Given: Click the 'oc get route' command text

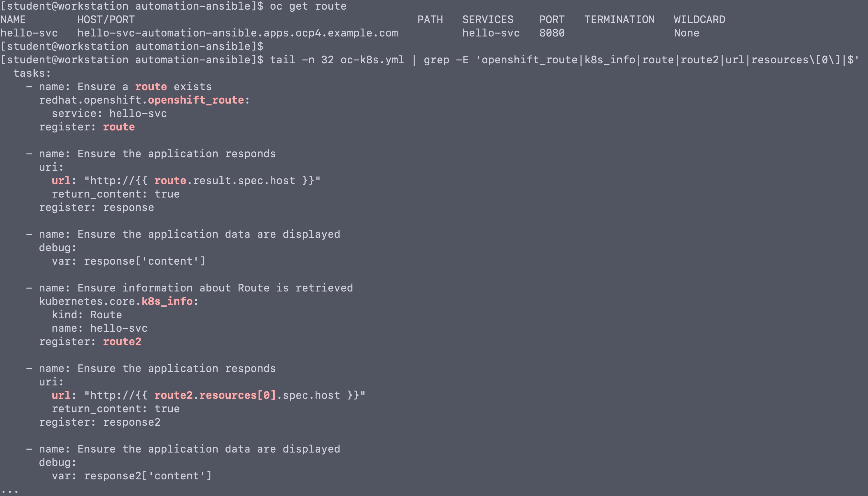Looking at the screenshot, I should pos(308,6).
